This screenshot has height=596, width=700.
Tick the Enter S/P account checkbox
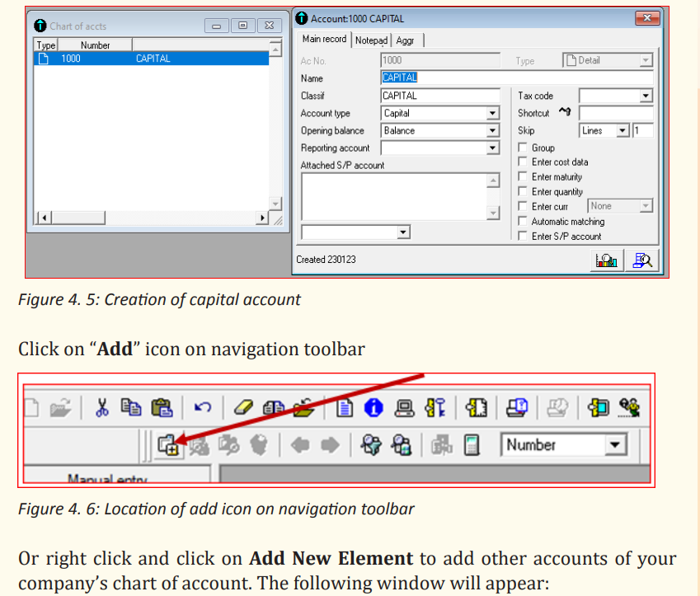pyautogui.click(x=523, y=236)
